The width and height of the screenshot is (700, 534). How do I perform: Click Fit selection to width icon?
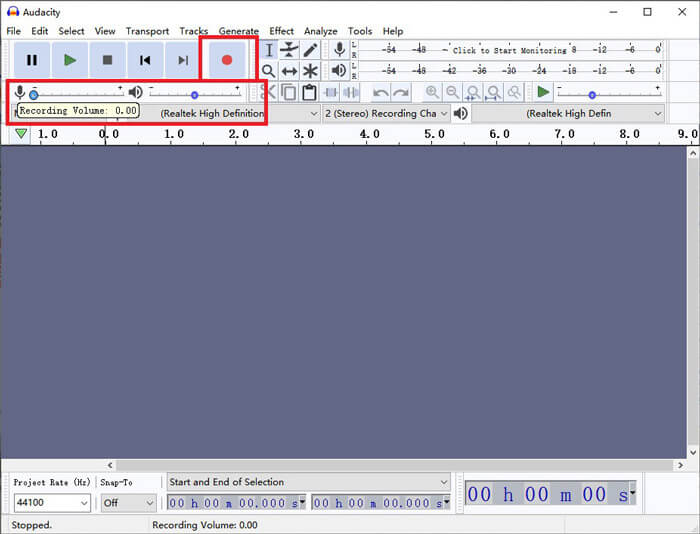tap(473, 92)
